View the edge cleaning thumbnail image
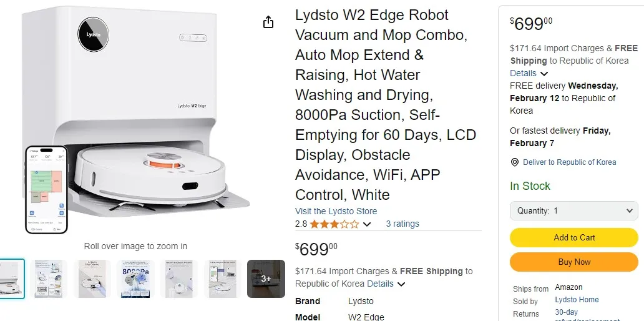 pyautogui.click(x=92, y=279)
